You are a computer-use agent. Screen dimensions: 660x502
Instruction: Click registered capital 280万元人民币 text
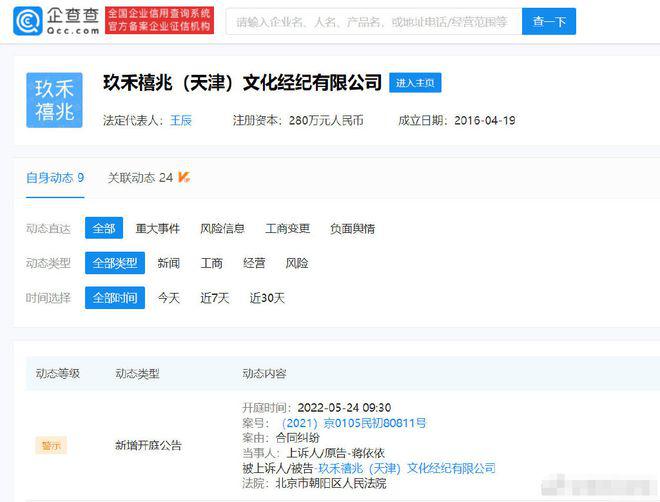(x=326, y=120)
